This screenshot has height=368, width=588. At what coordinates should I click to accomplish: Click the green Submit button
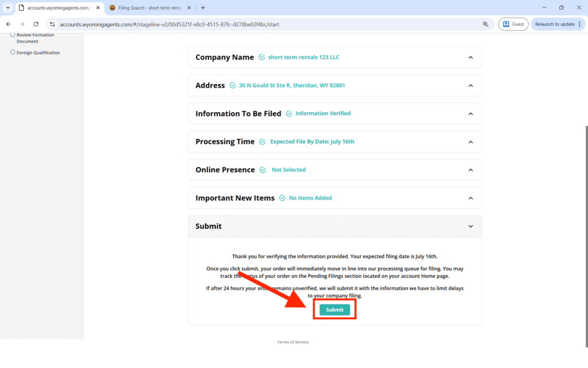[335, 309]
